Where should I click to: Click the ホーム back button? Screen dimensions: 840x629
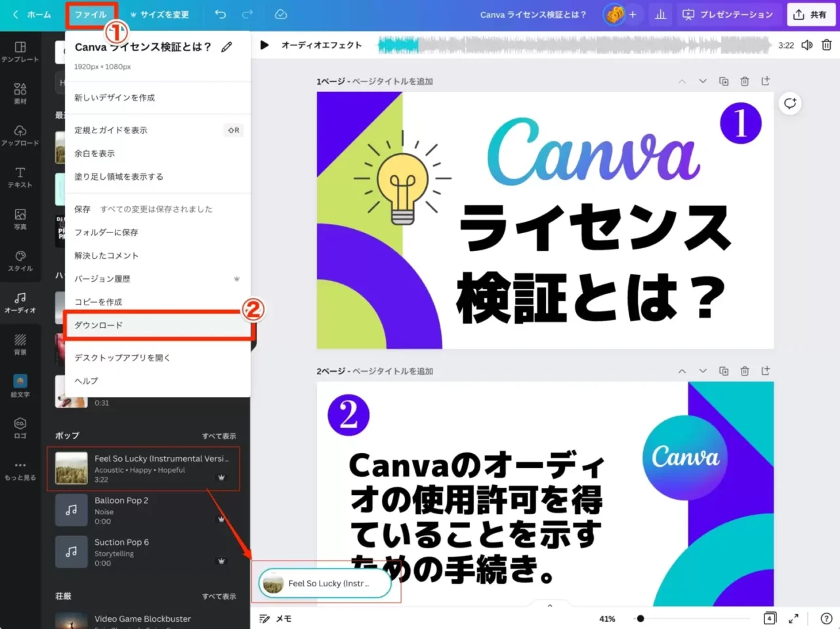point(32,14)
